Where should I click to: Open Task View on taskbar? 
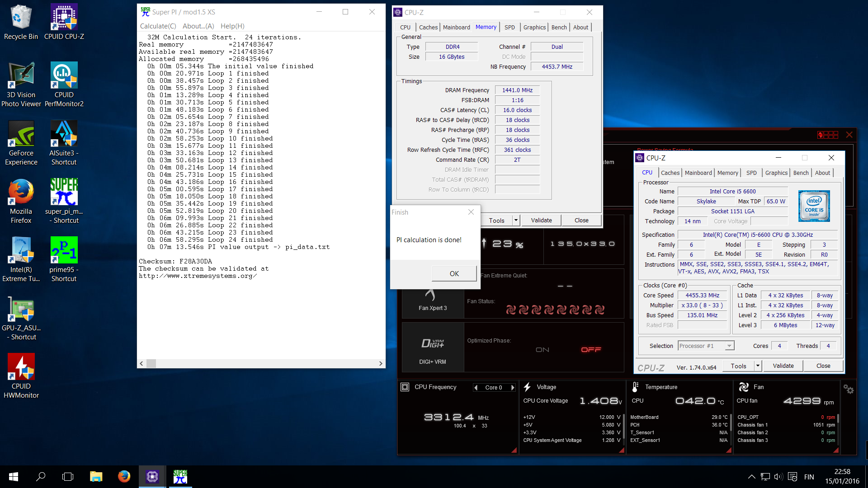[68, 477]
